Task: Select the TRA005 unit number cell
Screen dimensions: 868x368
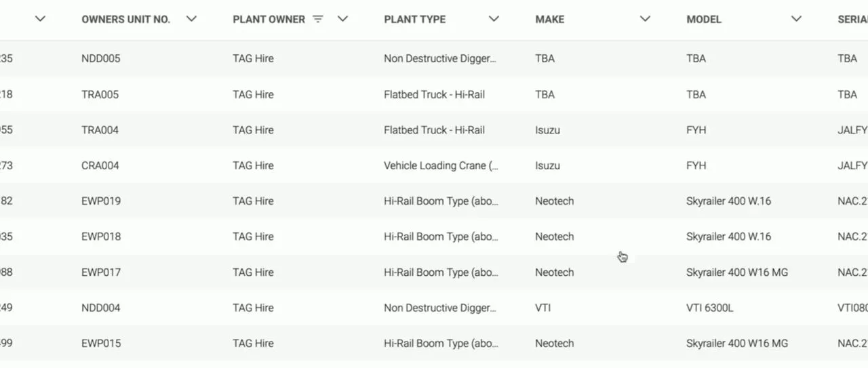Action: (x=100, y=94)
